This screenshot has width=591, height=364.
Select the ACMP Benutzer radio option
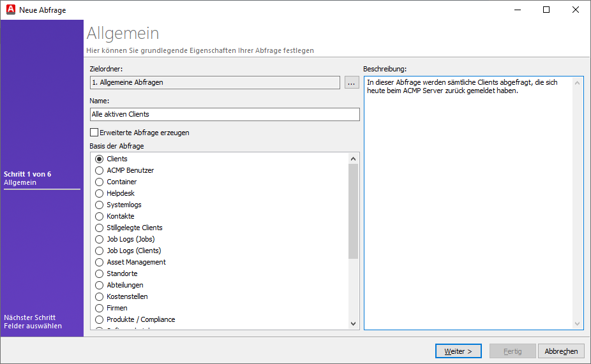(x=99, y=170)
